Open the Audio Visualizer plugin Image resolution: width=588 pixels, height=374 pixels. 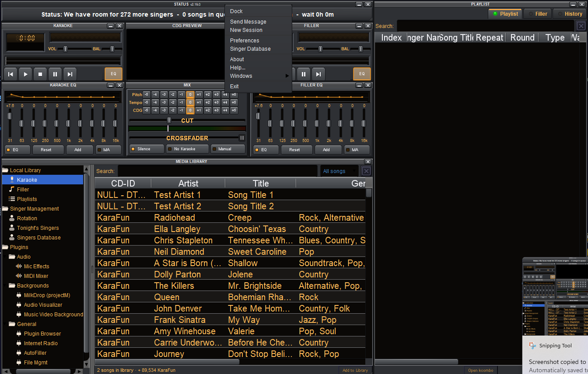pos(43,305)
